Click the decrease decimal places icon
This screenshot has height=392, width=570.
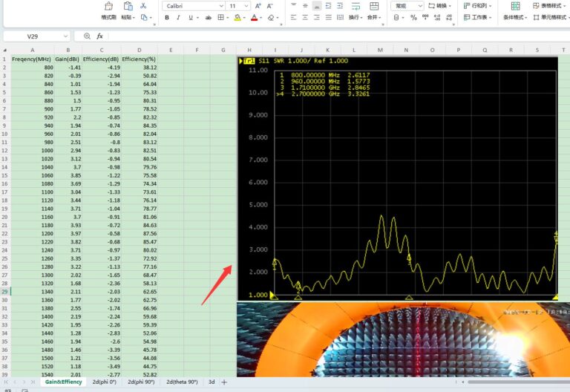(x=449, y=17)
